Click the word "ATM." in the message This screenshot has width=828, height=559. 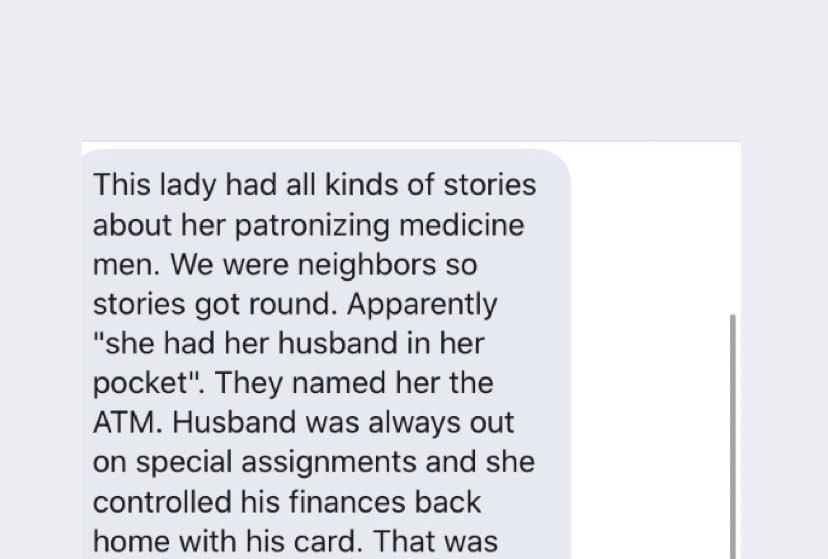(128, 422)
